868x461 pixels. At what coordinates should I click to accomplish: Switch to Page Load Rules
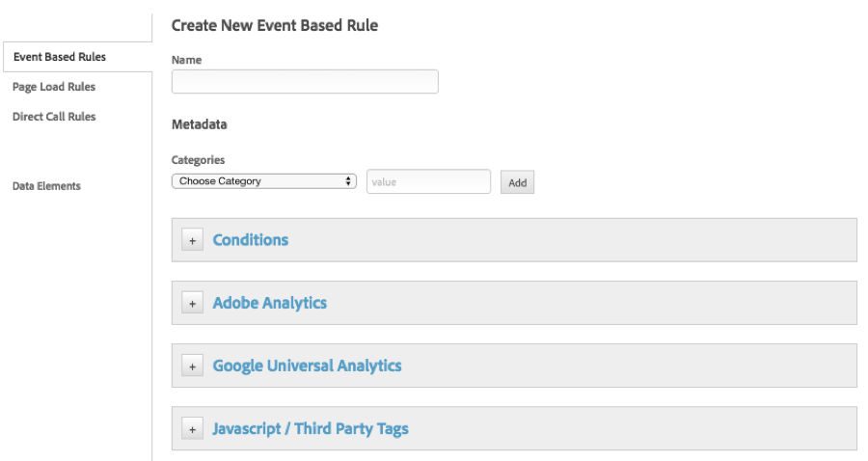(54, 87)
